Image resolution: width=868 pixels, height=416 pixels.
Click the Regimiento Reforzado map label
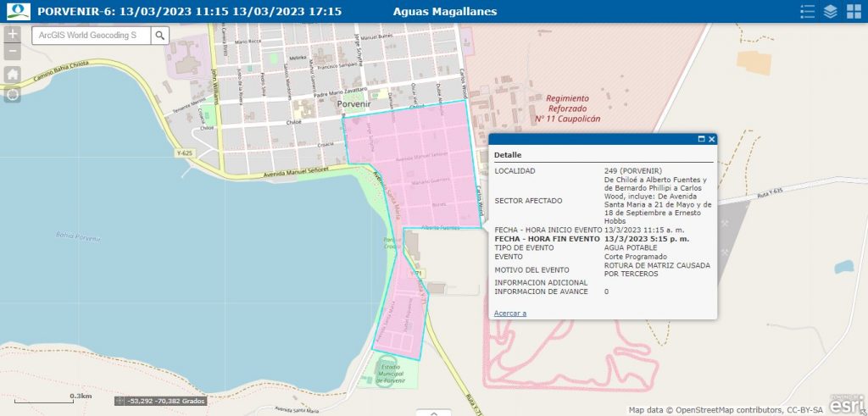click(567, 108)
